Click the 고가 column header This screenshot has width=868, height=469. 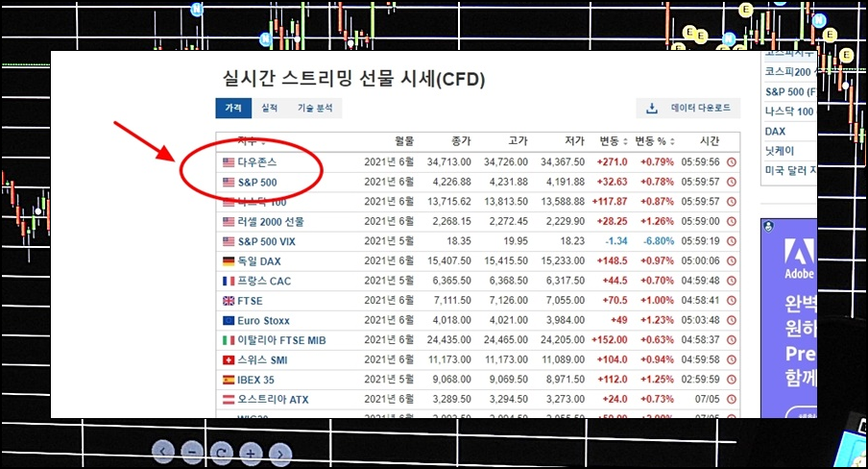pyautogui.click(x=518, y=141)
